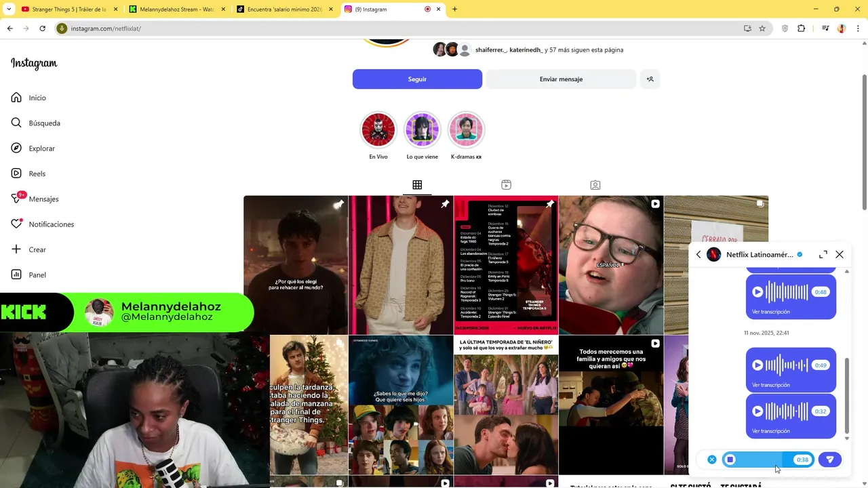Image resolution: width=868 pixels, height=488 pixels.
Task: Send the recorded voice message
Action: (829, 460)
